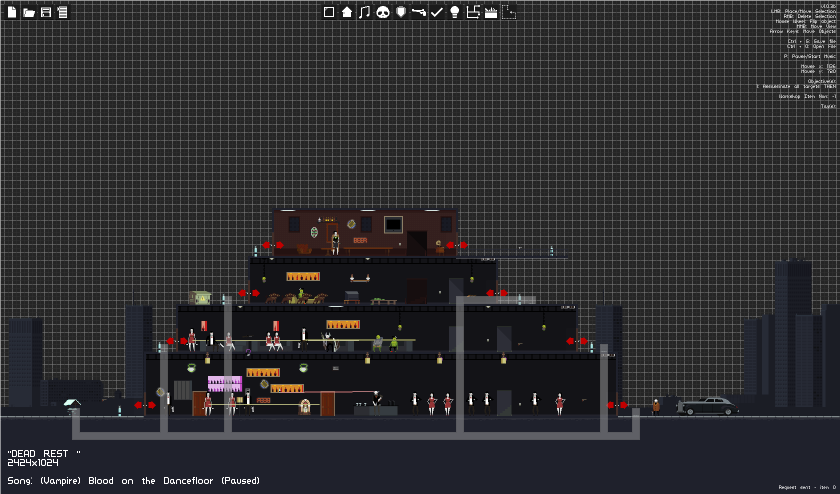
Task: Select the parked black car outside building
Action: pyautogui.click(x=708, y=407)
